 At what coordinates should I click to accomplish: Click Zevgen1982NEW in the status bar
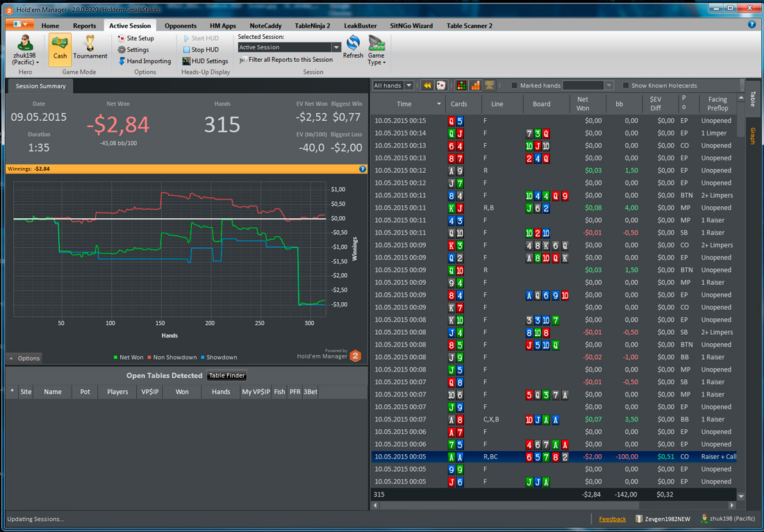[x=665, y=519]
